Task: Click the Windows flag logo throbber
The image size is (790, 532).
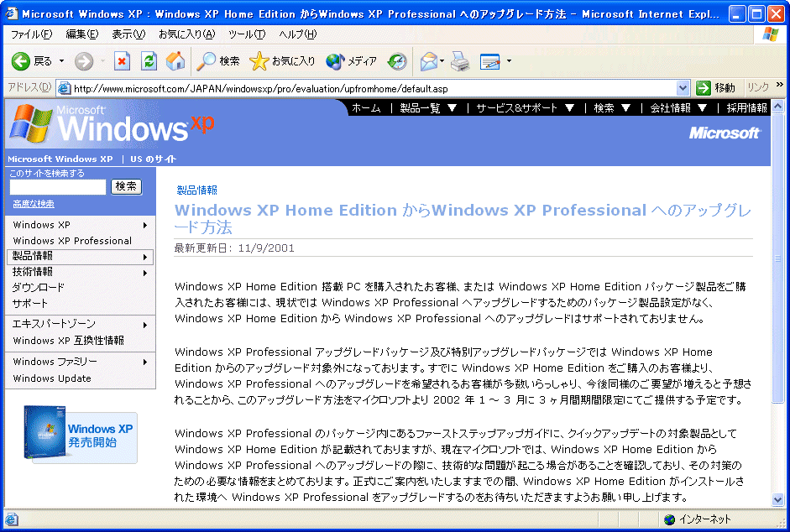Action: click(x=771, y=34)
